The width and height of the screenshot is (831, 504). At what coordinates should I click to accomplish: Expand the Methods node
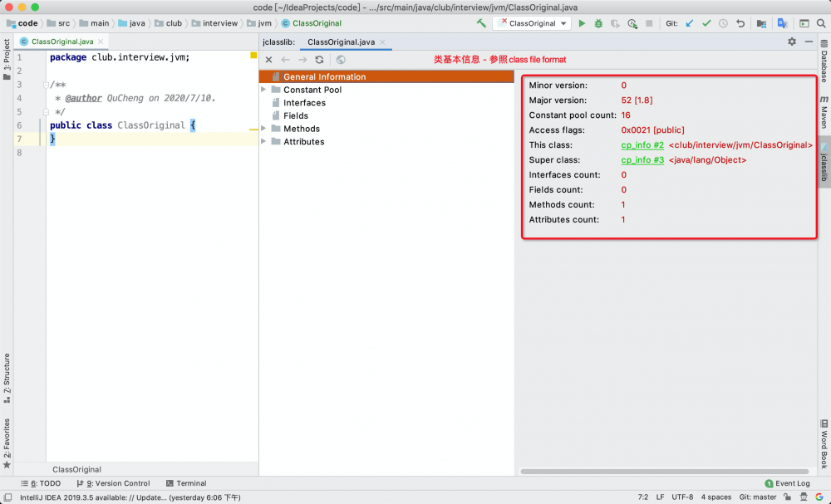coord(263,129)
